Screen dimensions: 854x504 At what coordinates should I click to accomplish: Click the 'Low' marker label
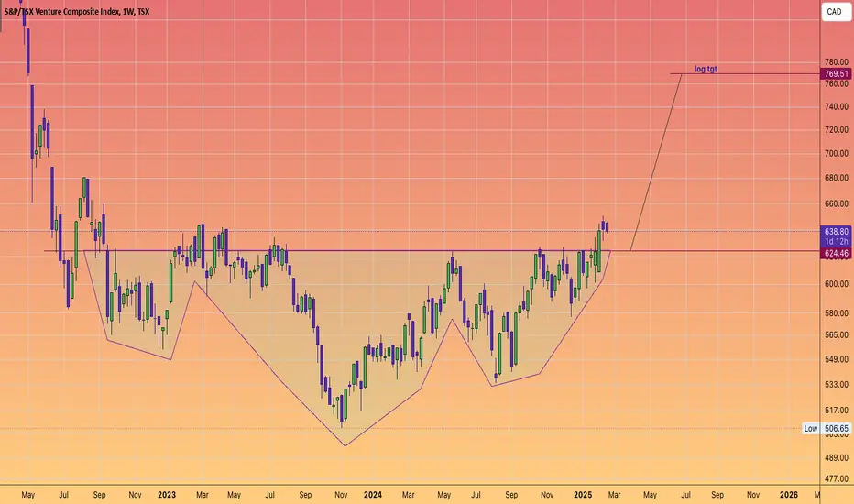click(811, 429)
